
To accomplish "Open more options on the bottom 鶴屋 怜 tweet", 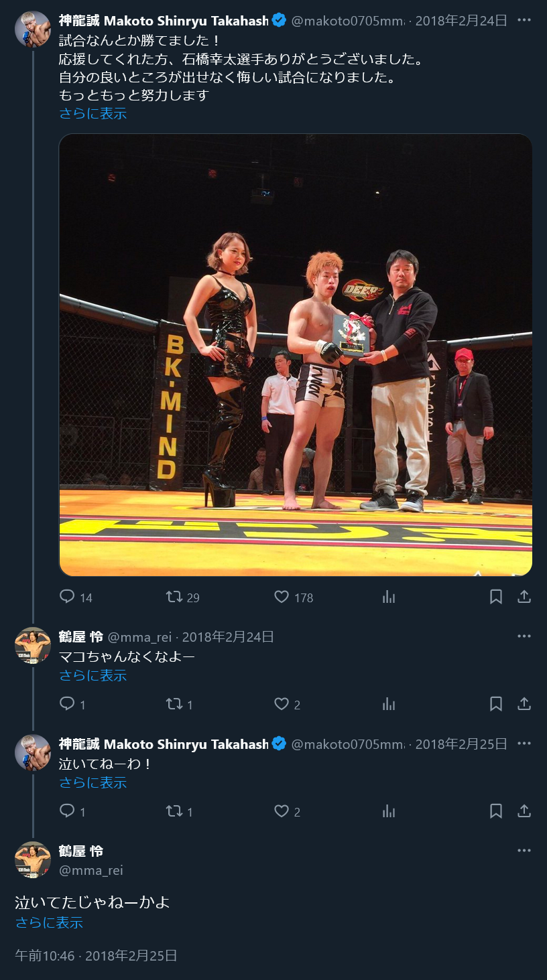I will [524, 851].
